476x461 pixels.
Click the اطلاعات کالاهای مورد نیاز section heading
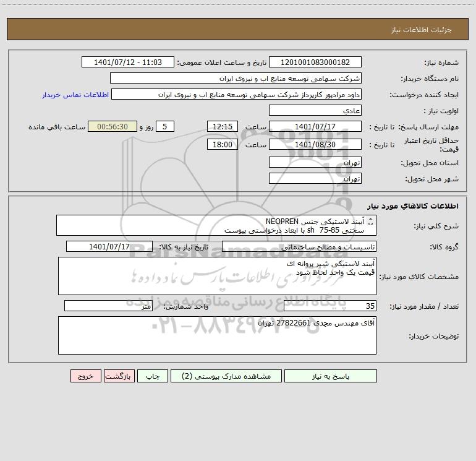(413, 206)
